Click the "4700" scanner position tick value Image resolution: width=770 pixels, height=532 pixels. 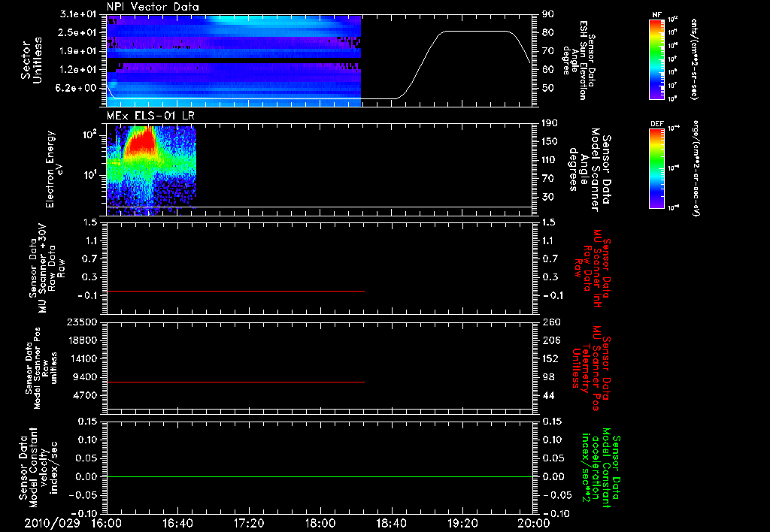pyautogui.click(x=84, y=395)
